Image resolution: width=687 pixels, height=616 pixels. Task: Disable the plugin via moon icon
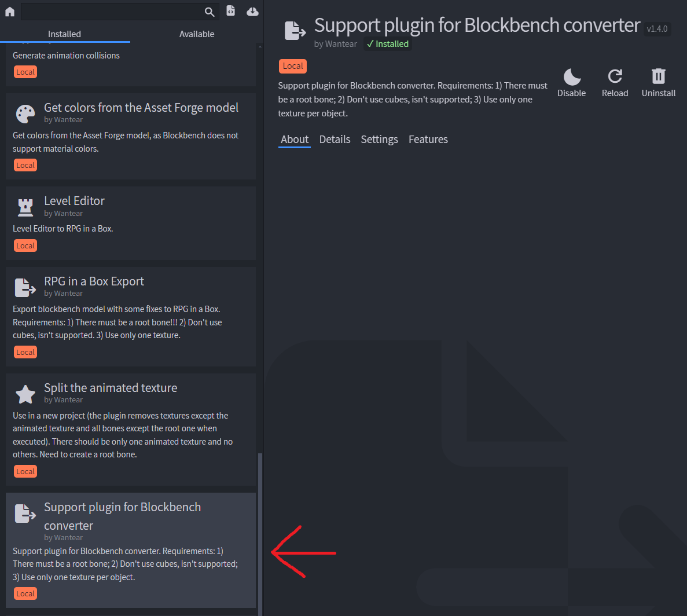point(572,76)
